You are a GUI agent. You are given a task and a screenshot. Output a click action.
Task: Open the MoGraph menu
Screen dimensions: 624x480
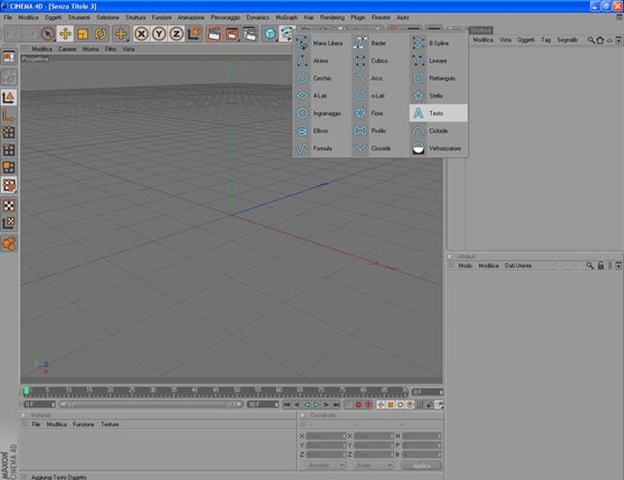(x=287, y=18)
